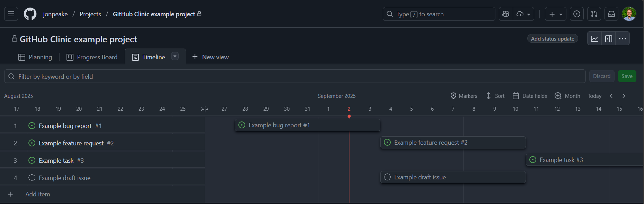
Task: Click the search bar in the header
Action: 439,14
